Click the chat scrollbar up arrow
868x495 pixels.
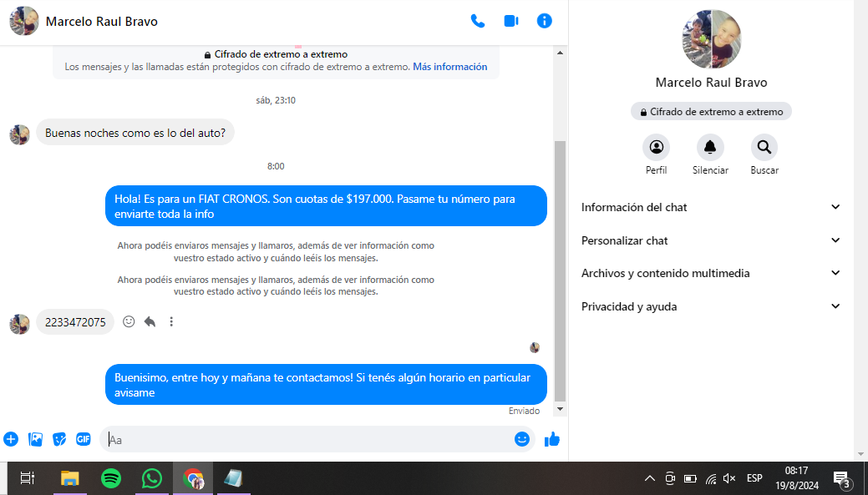(x=560, y=53)
